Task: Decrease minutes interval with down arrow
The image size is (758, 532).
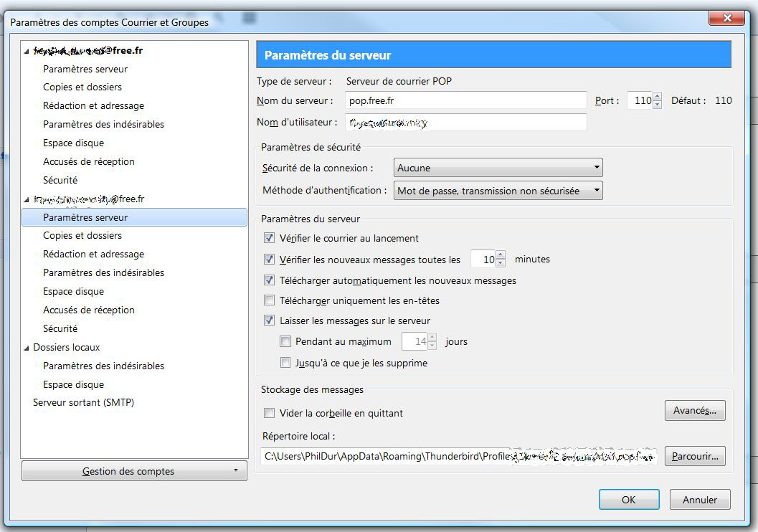Action: pyautogui.click(x=501, y=263)
